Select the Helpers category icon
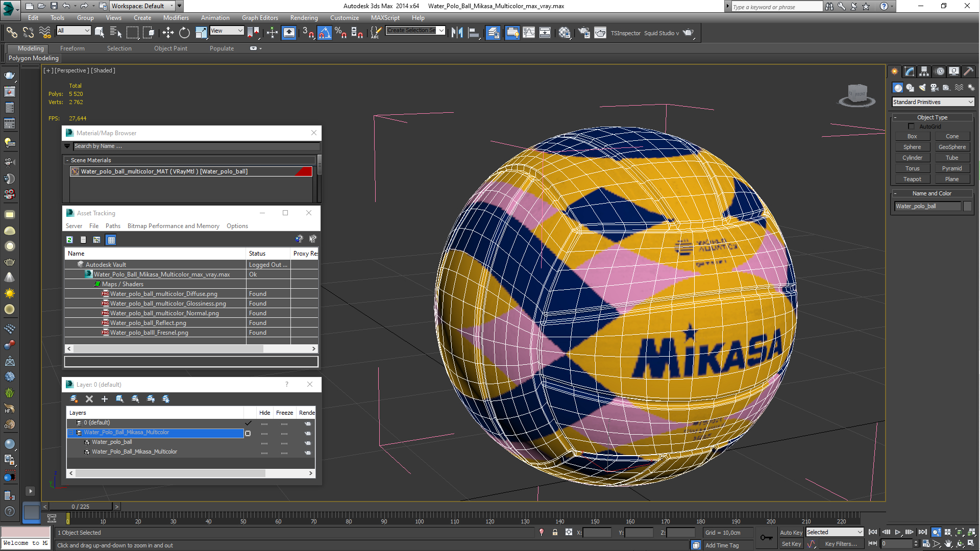The height and width of the screenshot is (551, 980). 947,88
